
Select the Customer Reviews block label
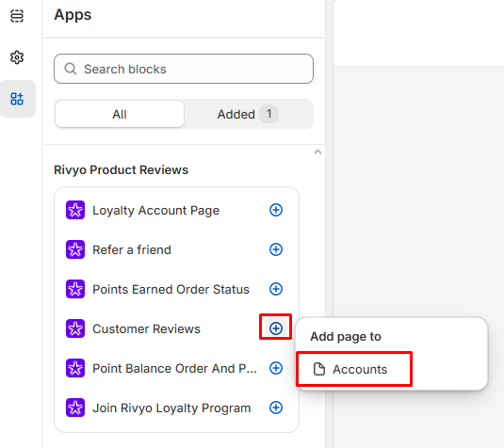[x=146, y=328]
